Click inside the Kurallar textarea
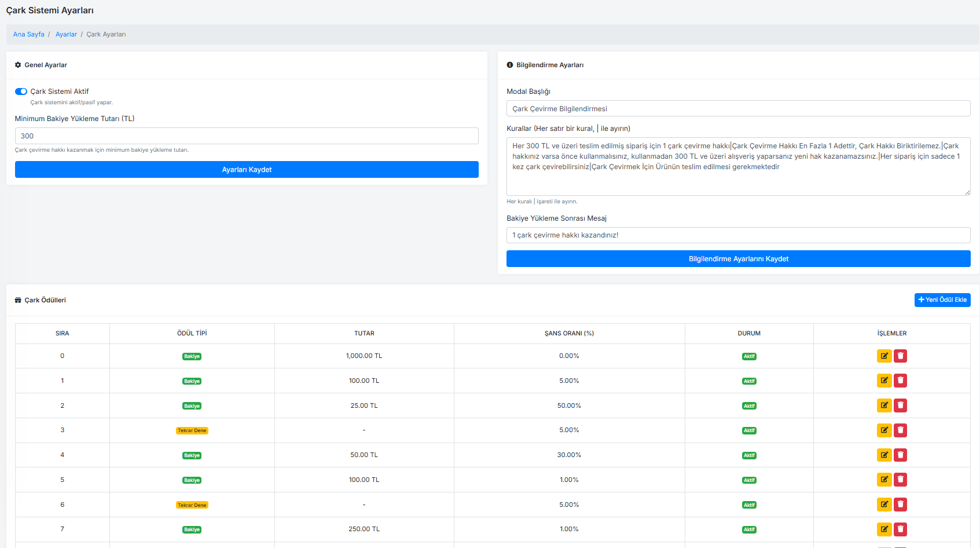980x548 pixels. pyautogui.click(x=738, y=166)
